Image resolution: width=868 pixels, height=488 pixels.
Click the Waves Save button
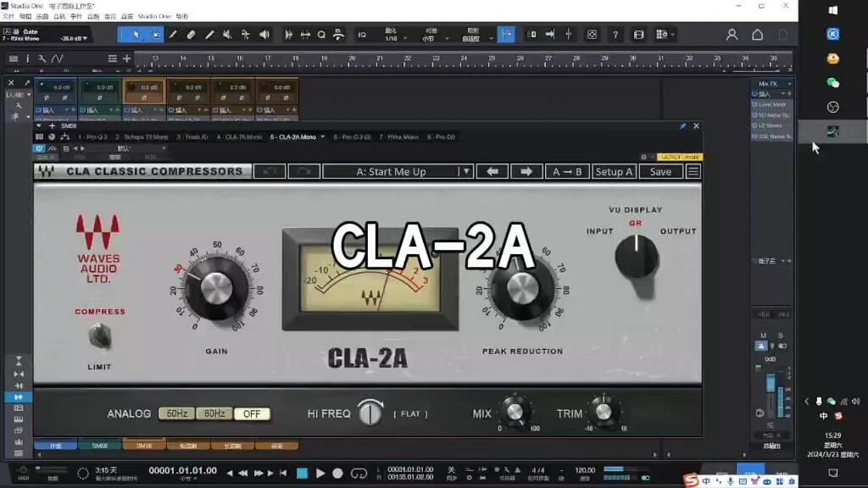pos(660,171)
